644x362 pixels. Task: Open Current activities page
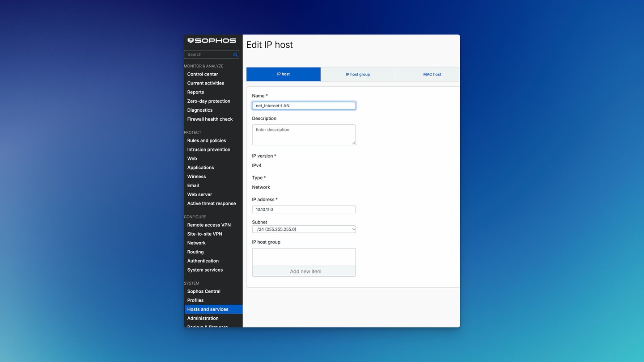click(x=206, y=83)
